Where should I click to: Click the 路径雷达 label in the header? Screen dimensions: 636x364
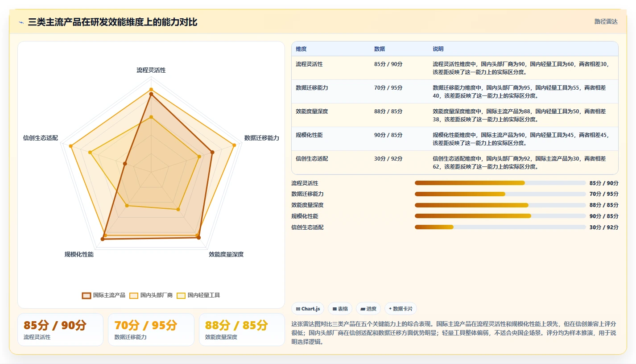tap(606, 21)
